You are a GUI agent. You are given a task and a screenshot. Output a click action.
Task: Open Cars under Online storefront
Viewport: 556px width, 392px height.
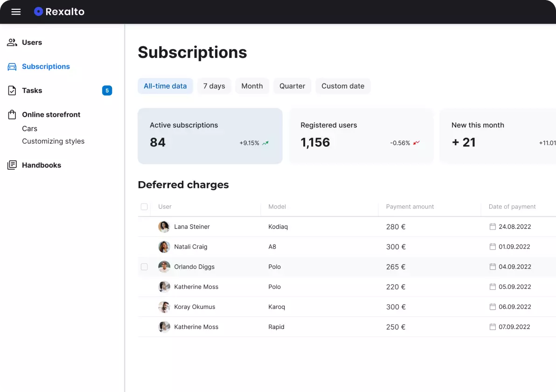pyautogui.click(x=29, y=129)
